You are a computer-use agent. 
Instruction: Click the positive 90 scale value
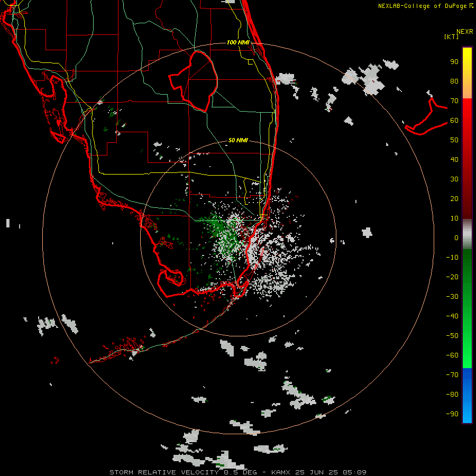(454, 62)
